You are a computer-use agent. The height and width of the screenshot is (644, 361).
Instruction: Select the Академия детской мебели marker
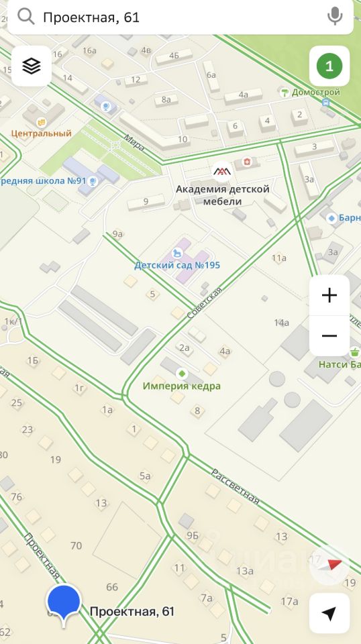click(x=222, y=172)
